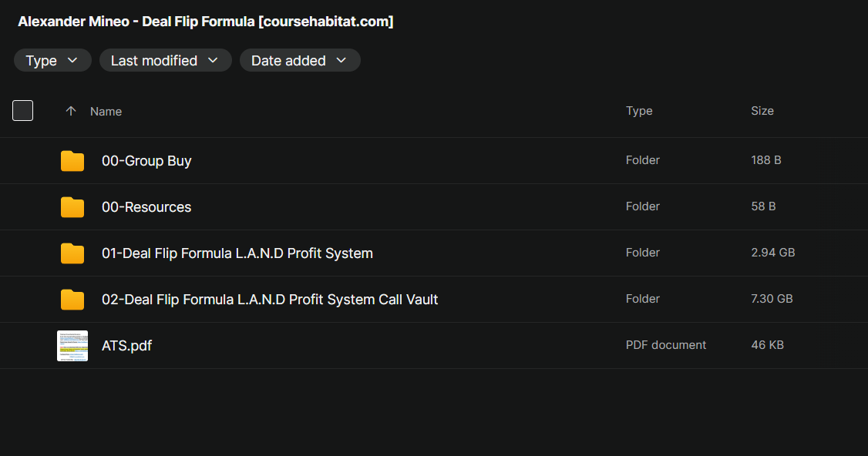Image resolution: width=868 pixels, height=456 pixels.
Task: Open the ATS.pdf file name
Action: click(126, 346)
